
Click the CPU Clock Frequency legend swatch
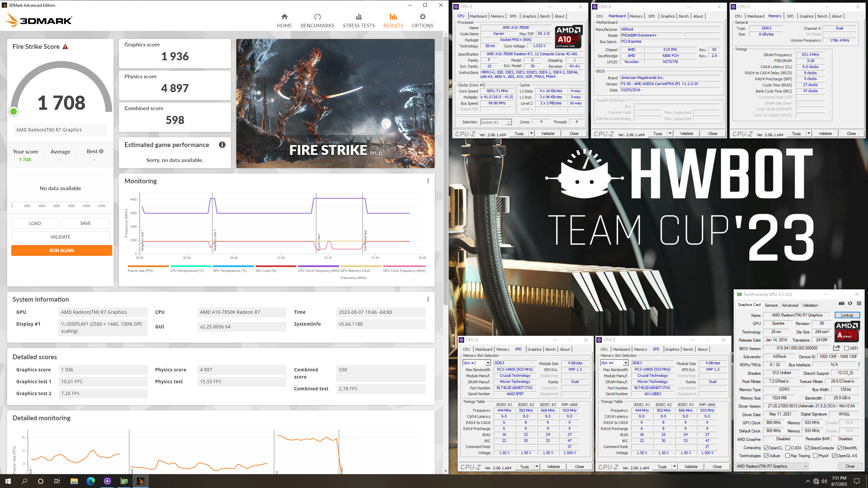[x=318, y=266]
